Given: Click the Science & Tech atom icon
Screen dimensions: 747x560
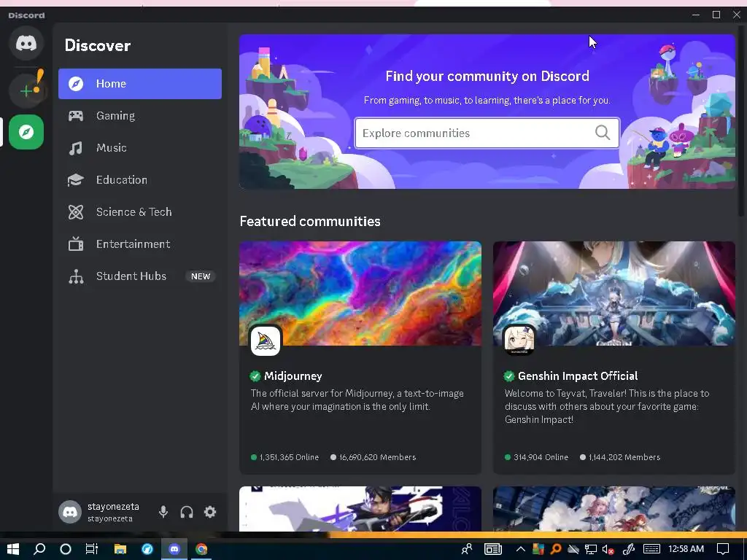Looking at the screenshot, I should point(76,212).
